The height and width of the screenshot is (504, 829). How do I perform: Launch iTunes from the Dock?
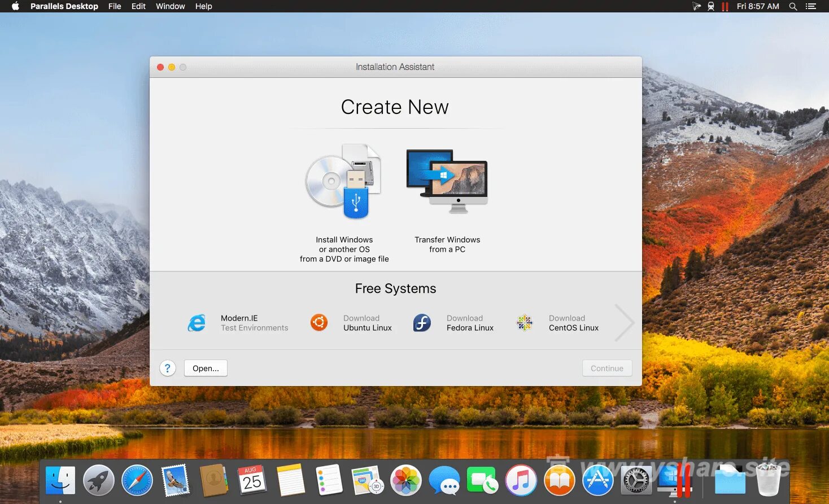click(x=520, y=480)
